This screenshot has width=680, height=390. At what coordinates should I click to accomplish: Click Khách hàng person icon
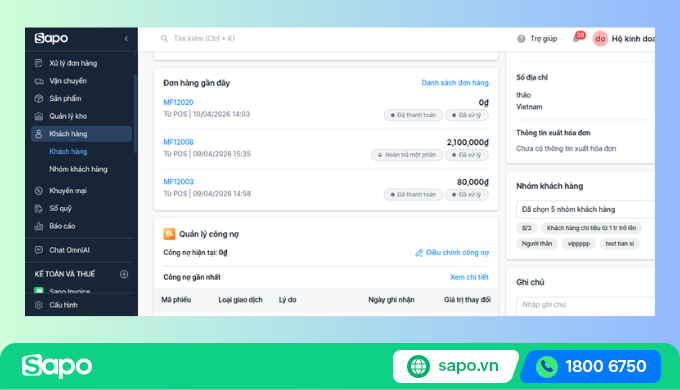tap(39, 134)
